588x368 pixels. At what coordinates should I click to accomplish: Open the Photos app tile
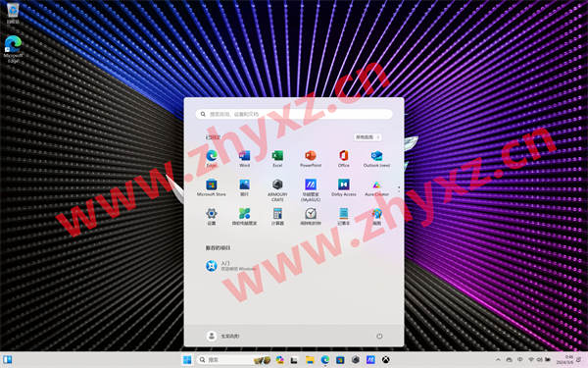pyautogui.click(x=244, y=187)
